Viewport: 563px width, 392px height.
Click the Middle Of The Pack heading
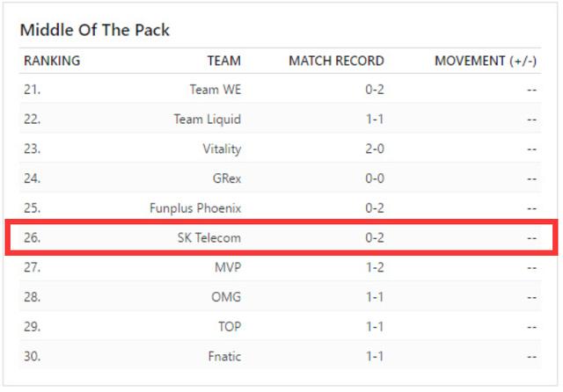(x=95, y=30)
